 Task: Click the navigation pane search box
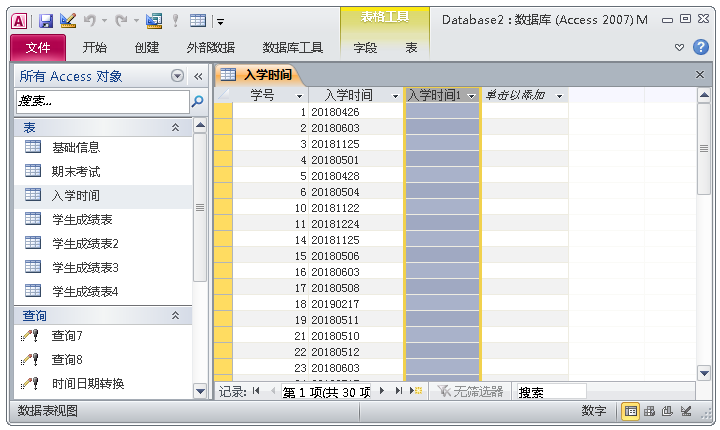(102, 101)
